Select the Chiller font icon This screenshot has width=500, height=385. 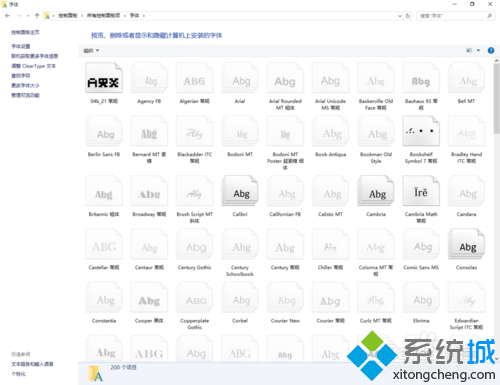330,244
